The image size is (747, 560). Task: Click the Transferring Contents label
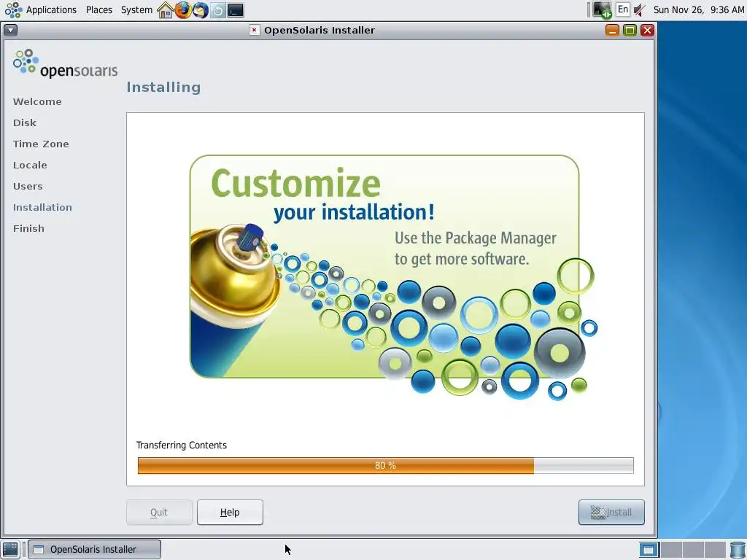[182, 446]
